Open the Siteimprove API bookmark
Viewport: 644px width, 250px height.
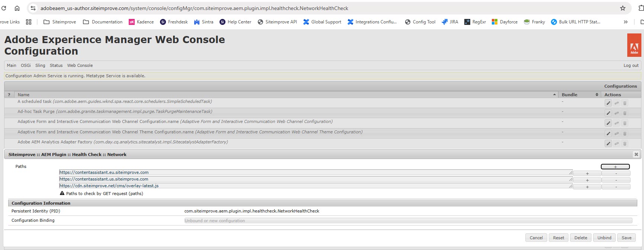[x=277, y=22]
